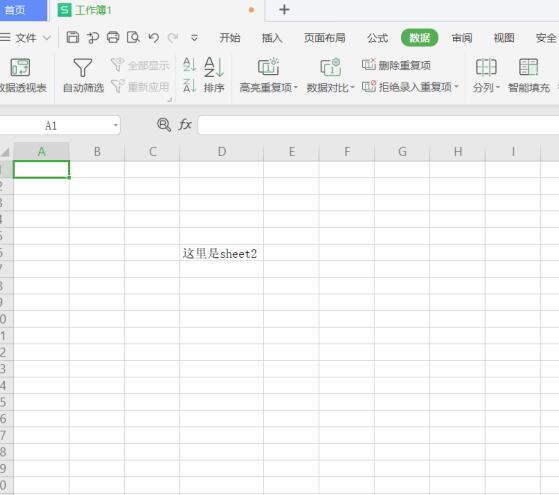The width and height of the screenshot is (559, 495).
Task: Click the Print icon
Action: tap(113, 37)
